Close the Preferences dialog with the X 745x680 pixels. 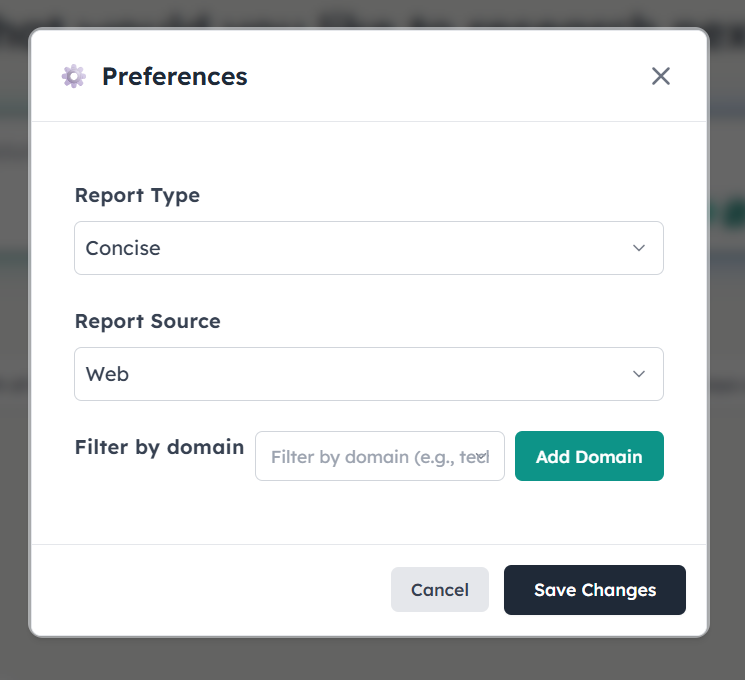661,76
